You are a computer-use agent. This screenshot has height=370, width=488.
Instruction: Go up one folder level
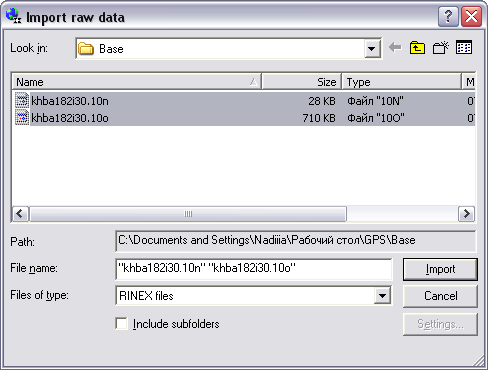point(417,48)
